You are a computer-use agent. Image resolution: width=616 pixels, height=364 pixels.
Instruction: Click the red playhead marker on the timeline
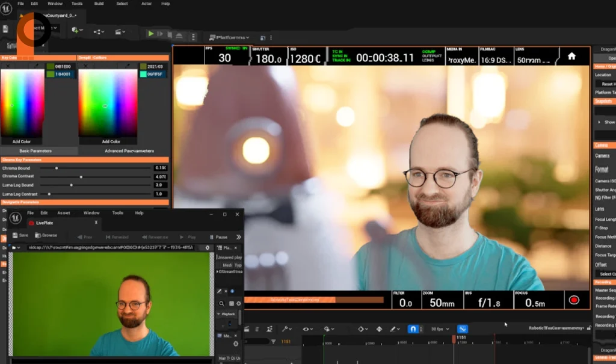(x=454, y=340)
